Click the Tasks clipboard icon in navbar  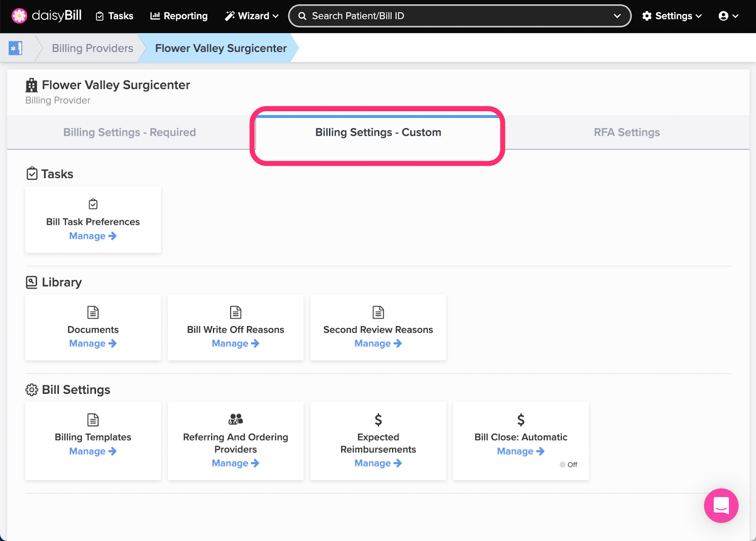click(100, 17)
